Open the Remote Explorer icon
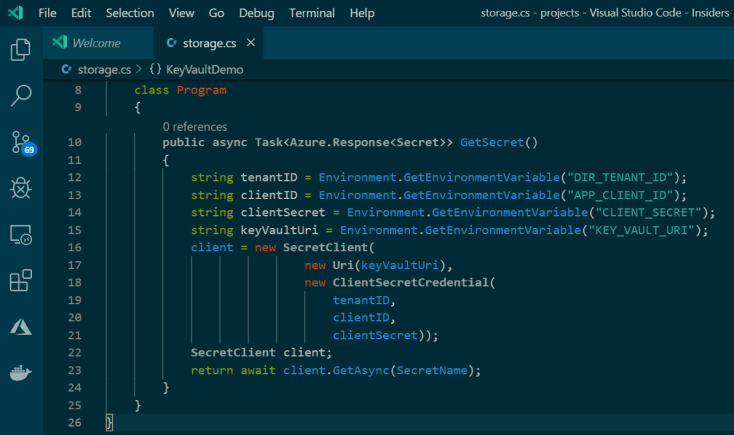734x435 pixels. coord(20,235)
